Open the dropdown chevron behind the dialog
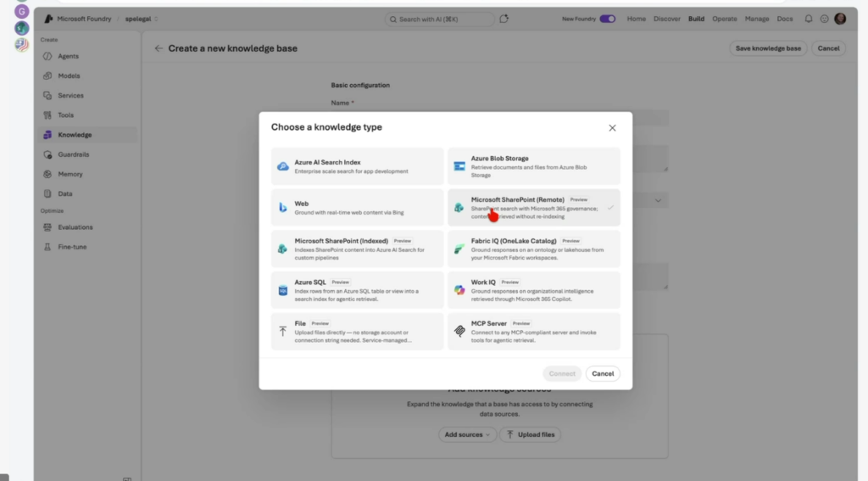This screenshot has width=868, height=481. [x=658, y=200]
